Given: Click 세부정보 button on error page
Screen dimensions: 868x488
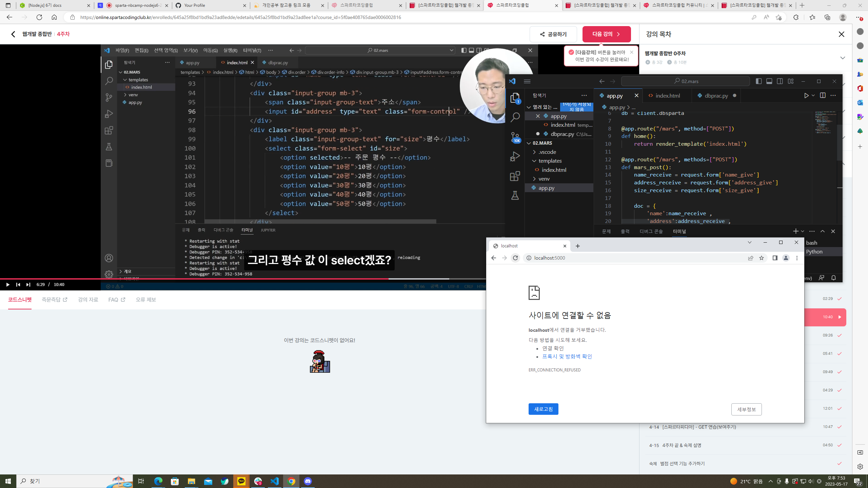Looking at the screenshot, I should click(x=746, y=409).
